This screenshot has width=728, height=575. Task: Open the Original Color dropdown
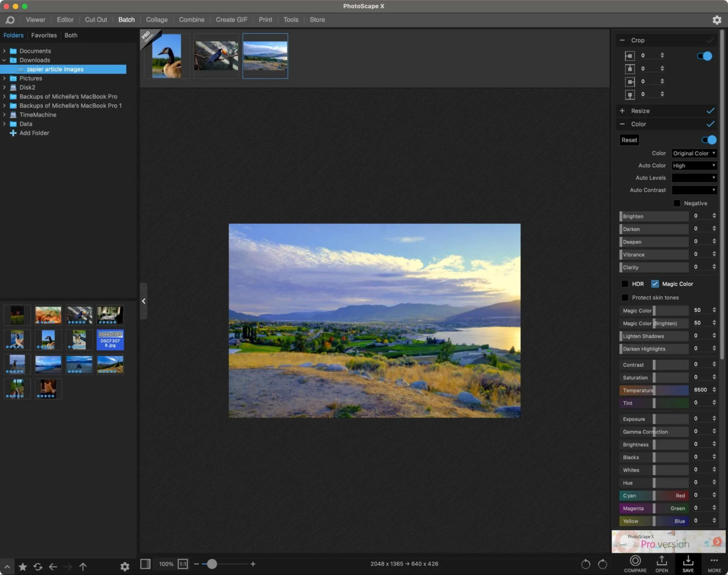[x=693, y=153]
